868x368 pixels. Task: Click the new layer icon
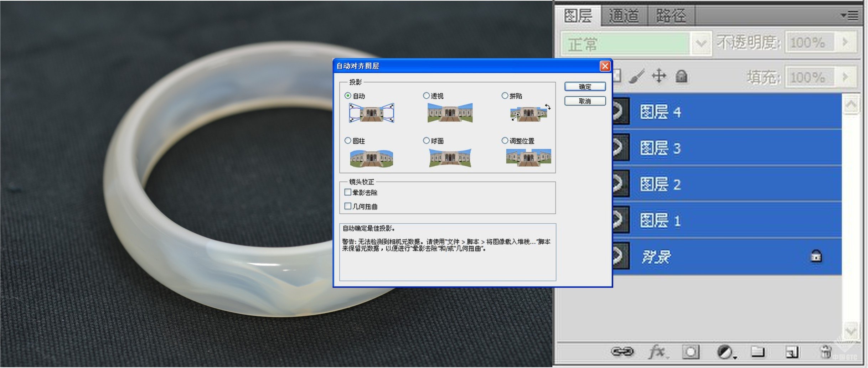[x=792, y=352]
